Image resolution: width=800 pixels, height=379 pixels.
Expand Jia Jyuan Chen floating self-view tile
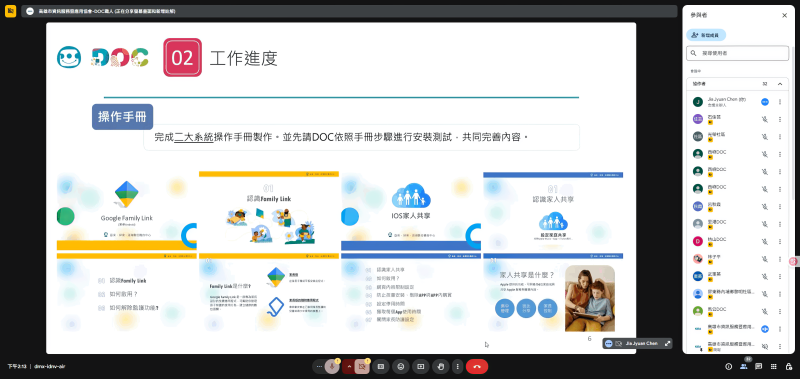coord(667,343)
